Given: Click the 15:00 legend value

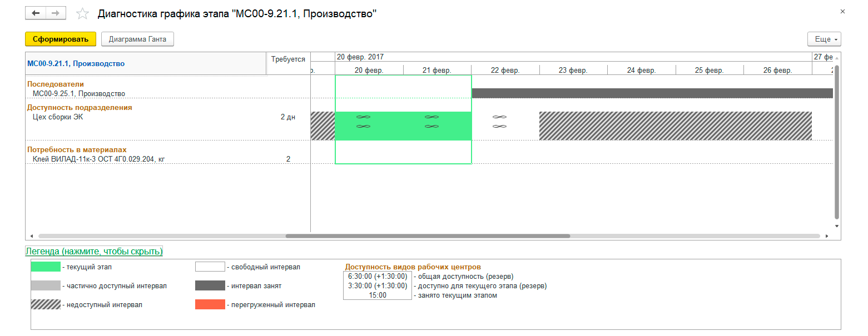Looking at the screenshot, I should click(x=378, y=295).
